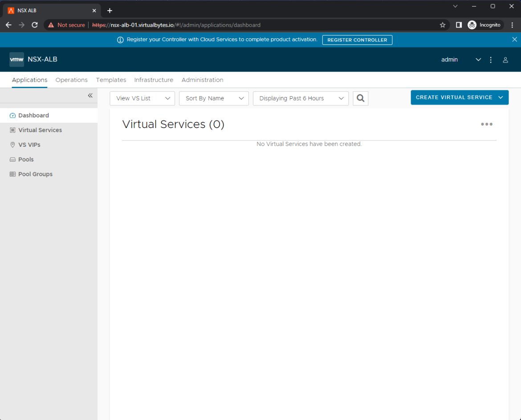The height and width of the screenshot is (420, 521).
Task: Open VS VIPs in the sidebar
Action: click(x=29, y=145)
